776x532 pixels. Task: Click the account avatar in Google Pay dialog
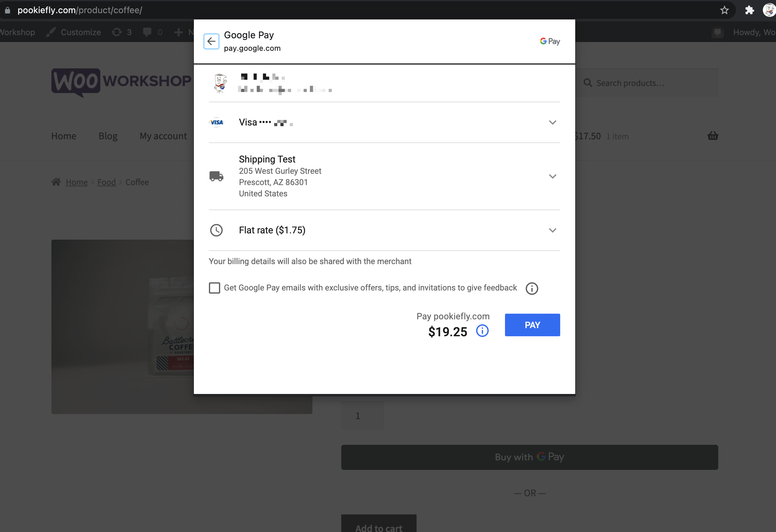(x=220, y=83)
